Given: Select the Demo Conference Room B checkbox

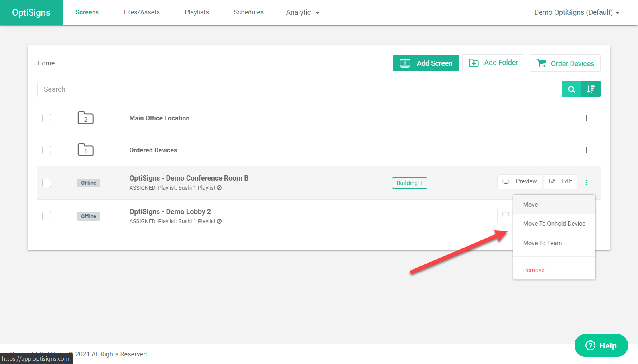Looking at the screenshot, I should 47,183.
